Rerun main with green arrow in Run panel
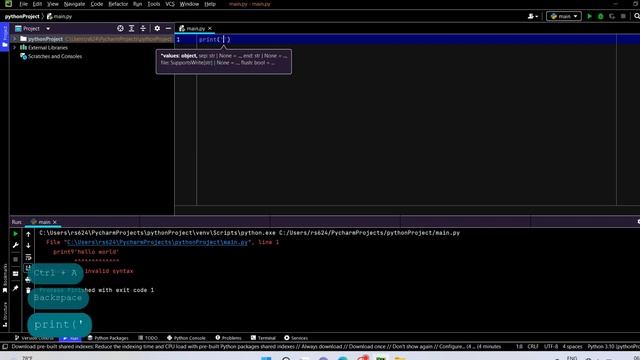This screenshot has height=360, width=640. [16, 234]
